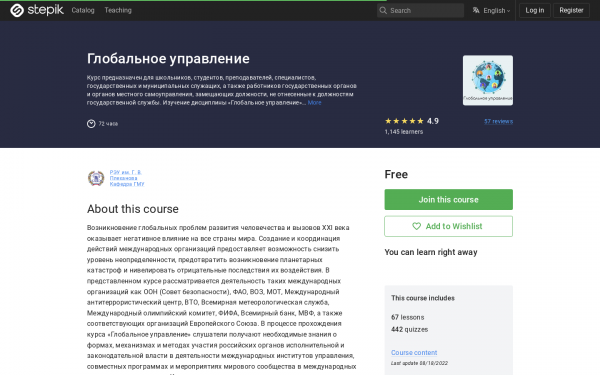Click the About this course heading
The image size is (600, 375).
[133, 209]
